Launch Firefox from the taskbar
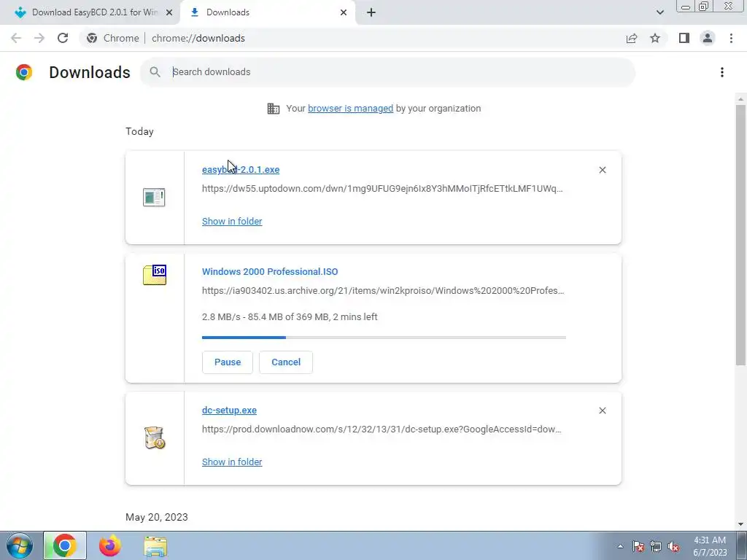The width and height of the screenshot is (747, 560). [110, 545]
